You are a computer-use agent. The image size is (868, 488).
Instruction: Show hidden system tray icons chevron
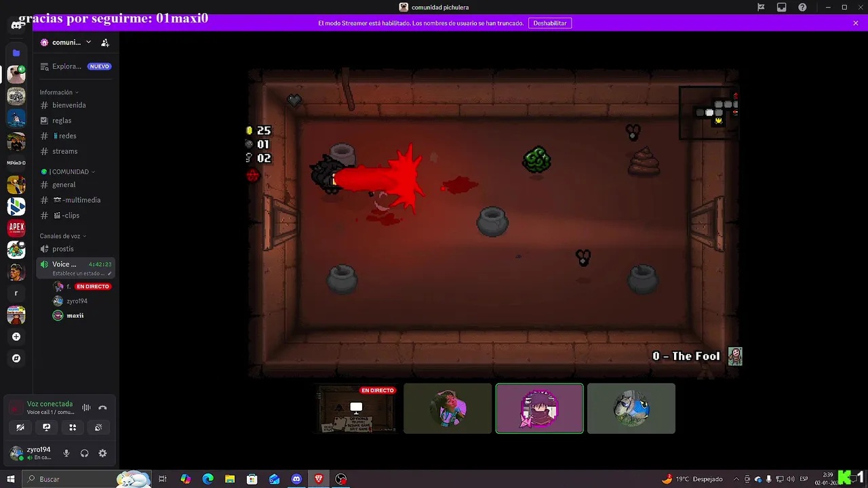pyautogui.click(x=737, y=479)
